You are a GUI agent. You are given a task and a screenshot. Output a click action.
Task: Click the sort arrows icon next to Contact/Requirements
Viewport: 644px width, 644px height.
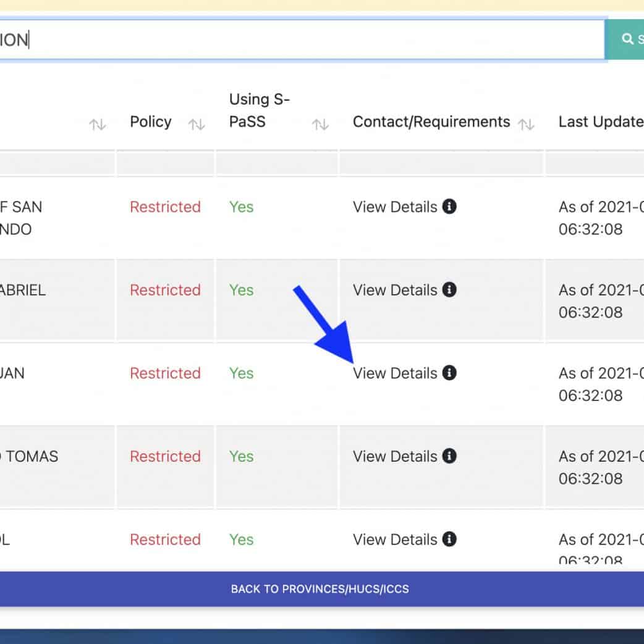point(526,124)
